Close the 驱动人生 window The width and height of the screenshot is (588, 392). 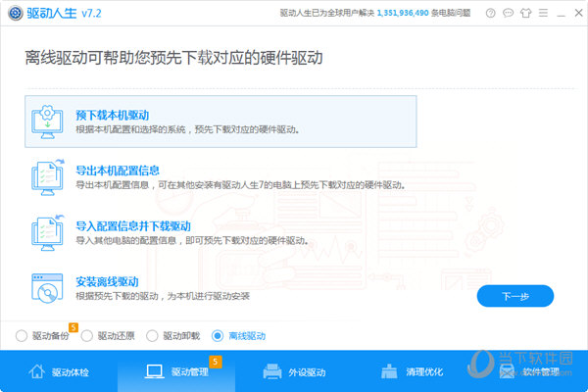(578, 13)
